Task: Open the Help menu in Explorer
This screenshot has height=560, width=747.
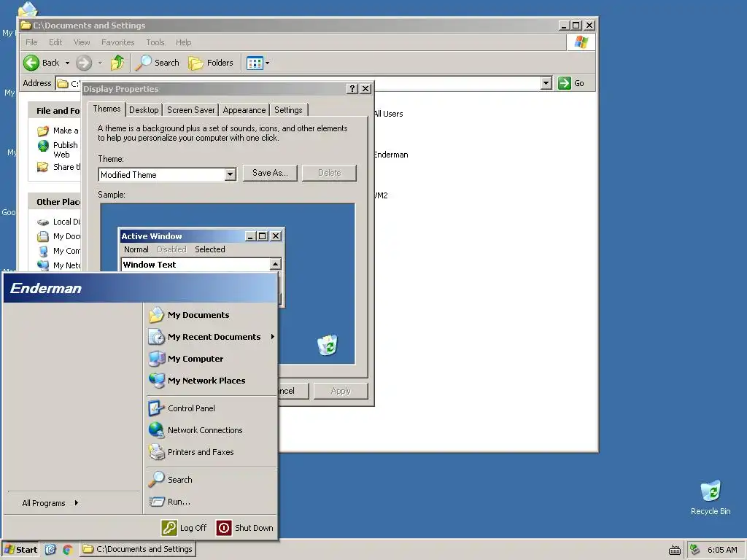Action: [x=183, y=42]
